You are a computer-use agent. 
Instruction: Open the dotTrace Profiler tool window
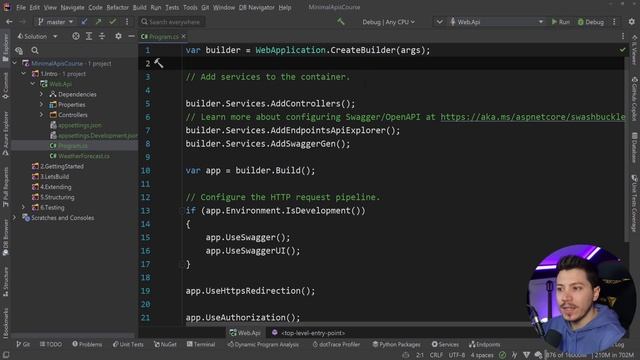(336, 344)
